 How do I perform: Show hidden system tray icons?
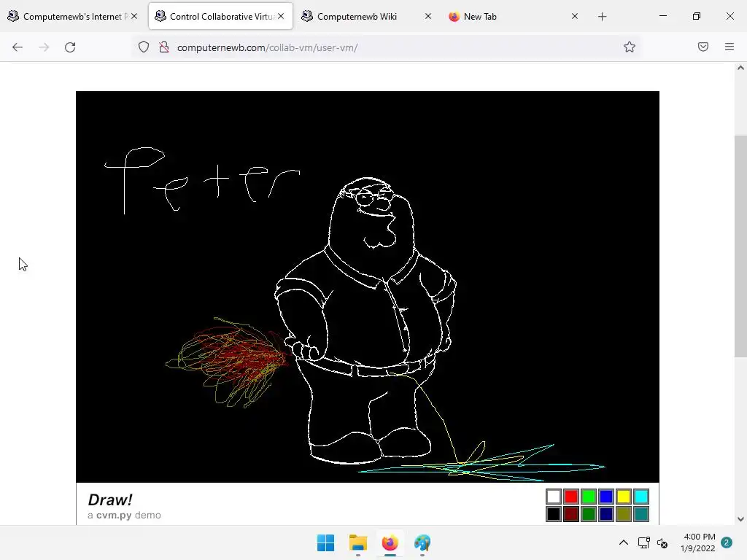623,542
